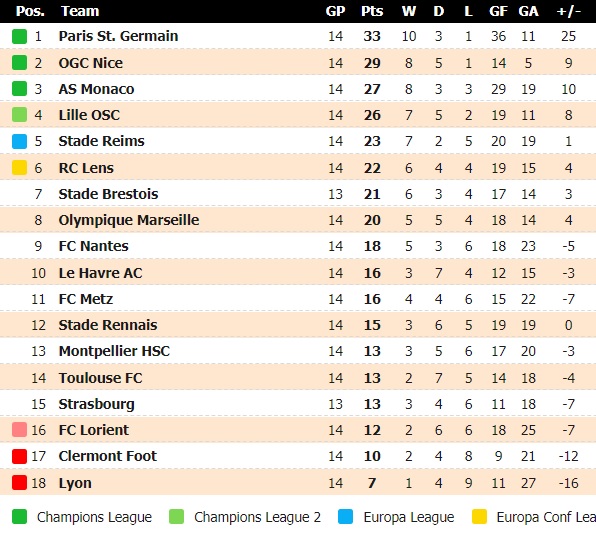
Task: Click the Champions League 2 legend label
Action: tap(257, 517)
